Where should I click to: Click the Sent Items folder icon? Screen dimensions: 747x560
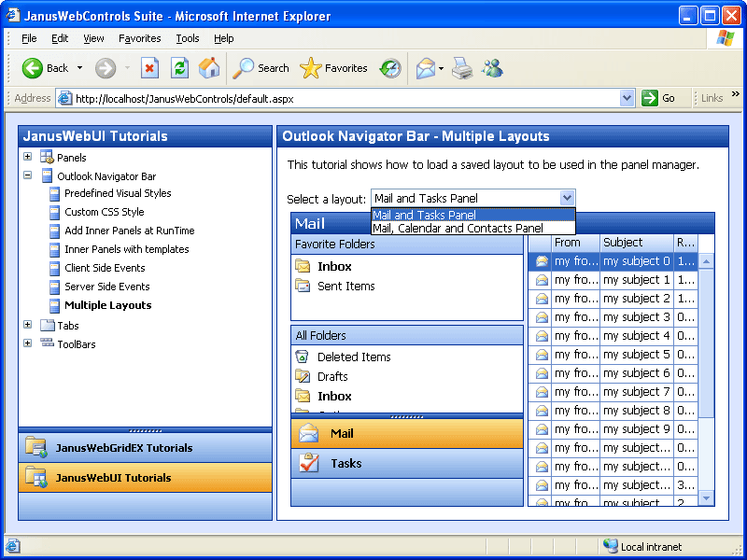[303, 286]
